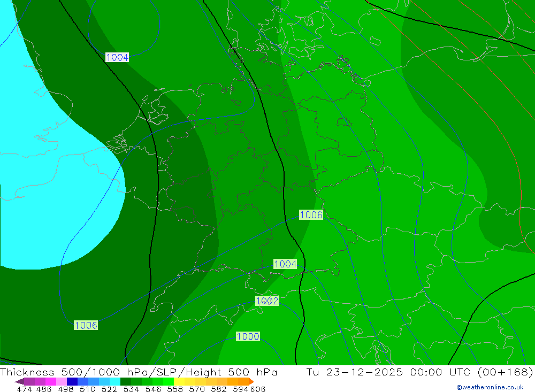Pick the dark blue swatch in the legend
Image resolution: width=535 pixels, height=392 pixels.
[72, 381]
